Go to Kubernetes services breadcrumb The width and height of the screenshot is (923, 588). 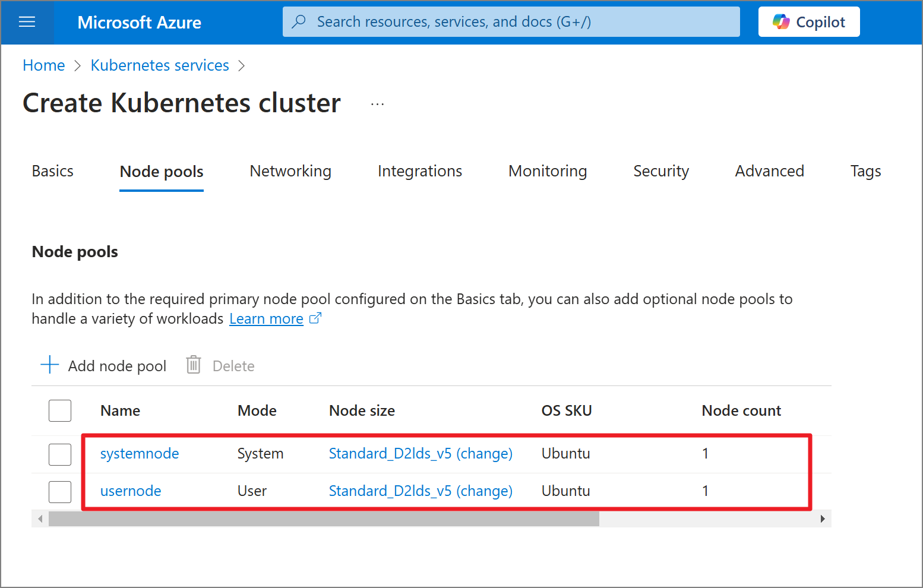click(160, 65)
